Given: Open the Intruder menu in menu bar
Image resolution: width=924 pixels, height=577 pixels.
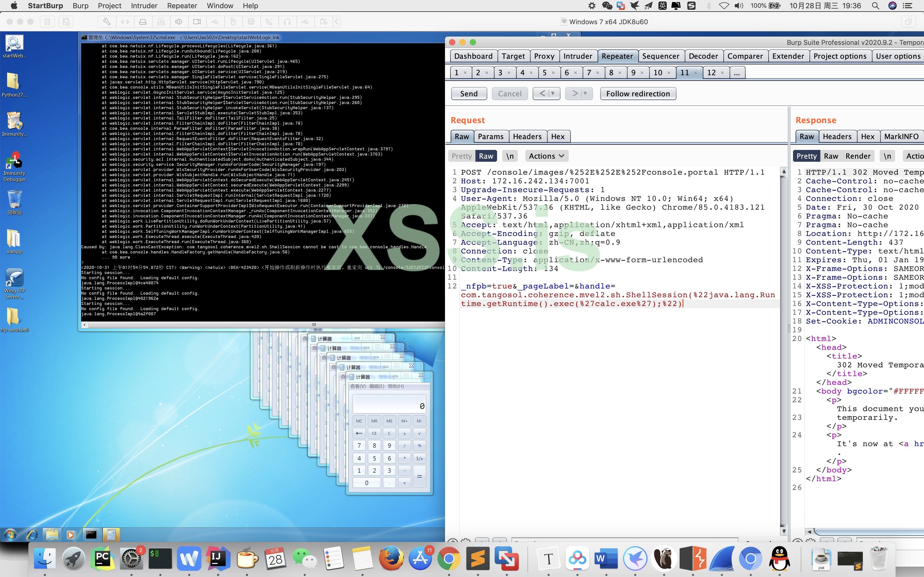Looking at the screenshot, I should [x=144, y=6].
